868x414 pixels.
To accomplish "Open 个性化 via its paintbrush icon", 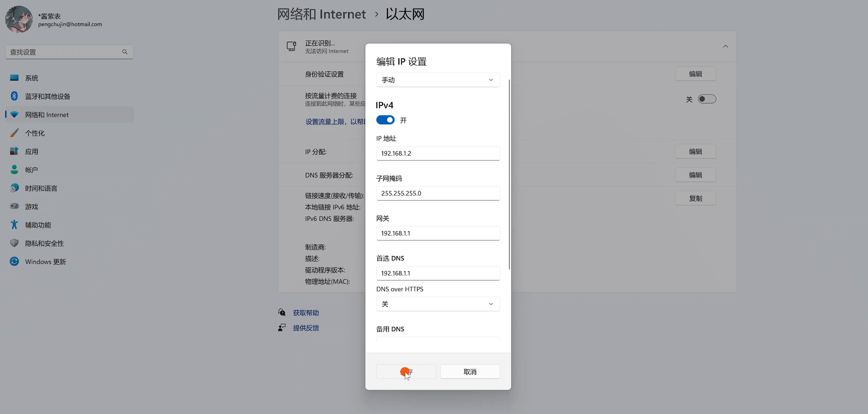I will click(x=14, y=133).
